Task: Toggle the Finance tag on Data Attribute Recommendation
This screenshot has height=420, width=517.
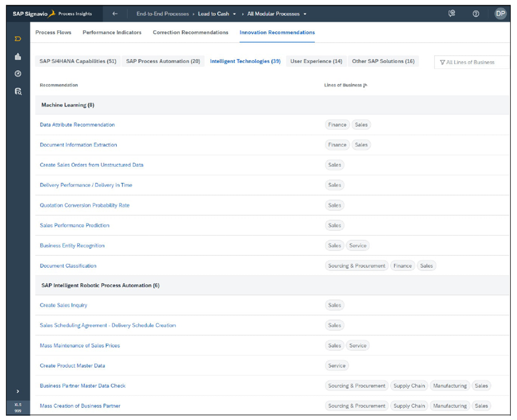Action: [337, 125]
